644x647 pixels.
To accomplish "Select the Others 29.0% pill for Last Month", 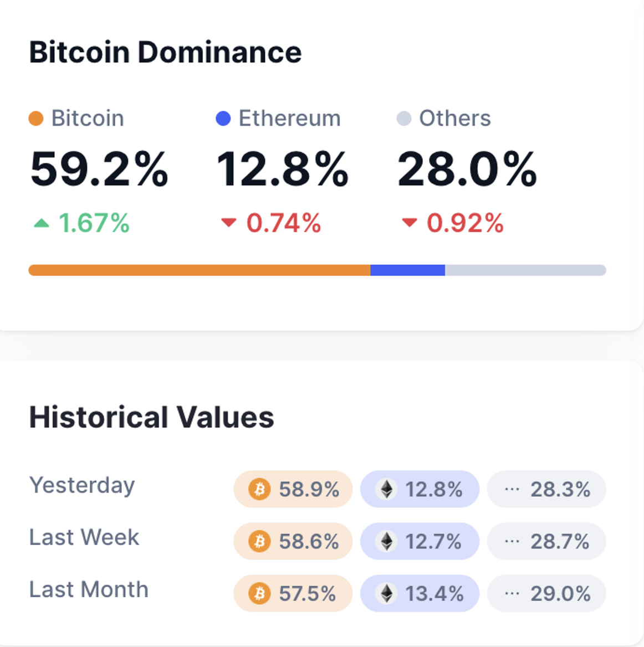I will click(546, 593).
